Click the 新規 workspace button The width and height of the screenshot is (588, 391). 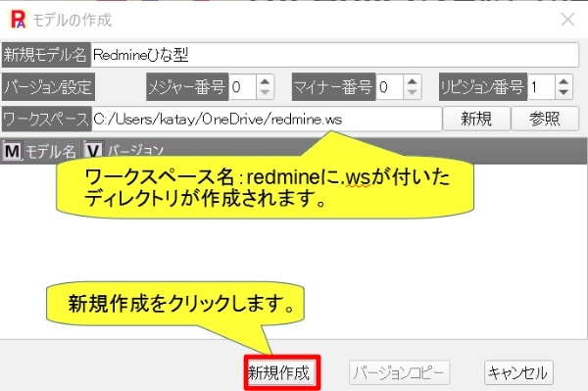[x=476, y=119]
